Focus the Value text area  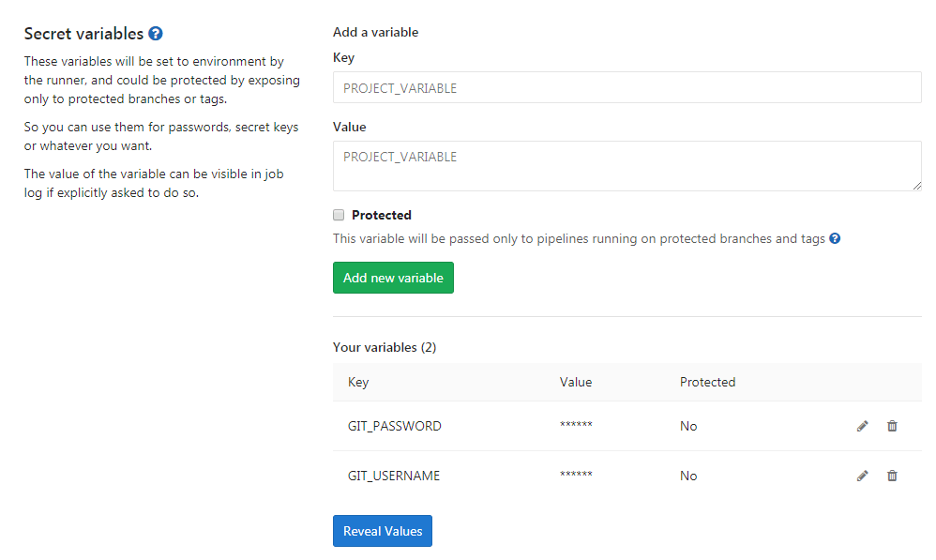click(x=627, y=166)
